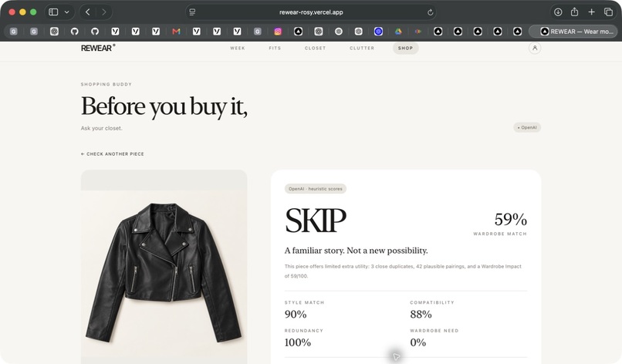The image size is (622, 364).
Task: Toggle the Safari sidebar button
Action: 53,12
